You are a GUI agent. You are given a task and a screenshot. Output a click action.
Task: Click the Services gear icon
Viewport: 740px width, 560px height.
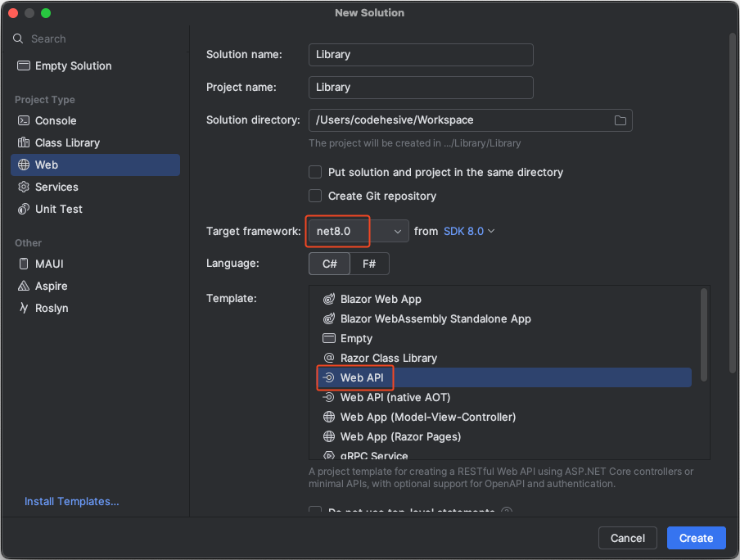point(24,187)
